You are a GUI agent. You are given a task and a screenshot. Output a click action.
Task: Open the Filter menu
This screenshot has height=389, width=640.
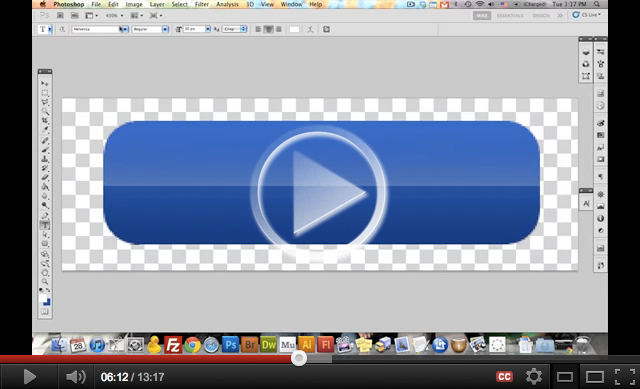point(202,4)
